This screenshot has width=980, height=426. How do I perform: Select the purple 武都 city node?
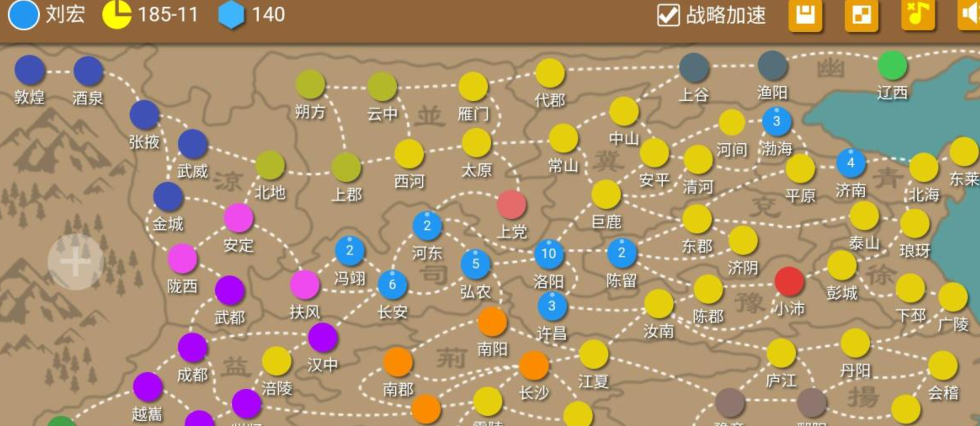pos(230,290)
